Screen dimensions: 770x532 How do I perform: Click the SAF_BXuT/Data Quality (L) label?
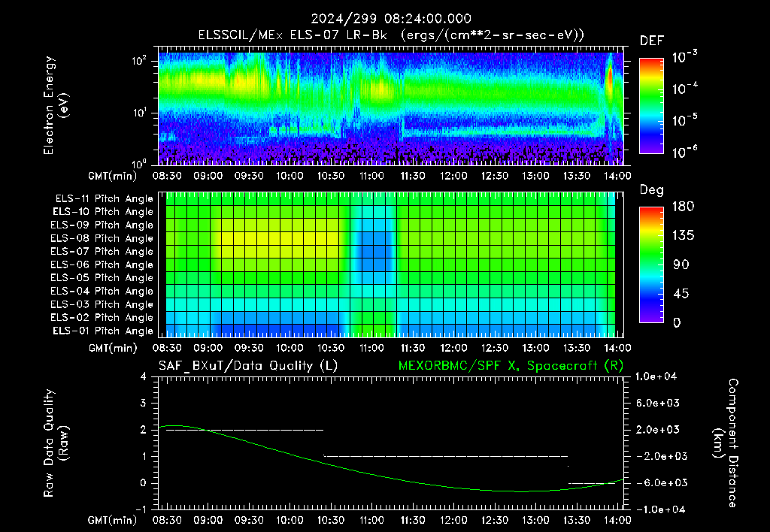pos(248,366)
